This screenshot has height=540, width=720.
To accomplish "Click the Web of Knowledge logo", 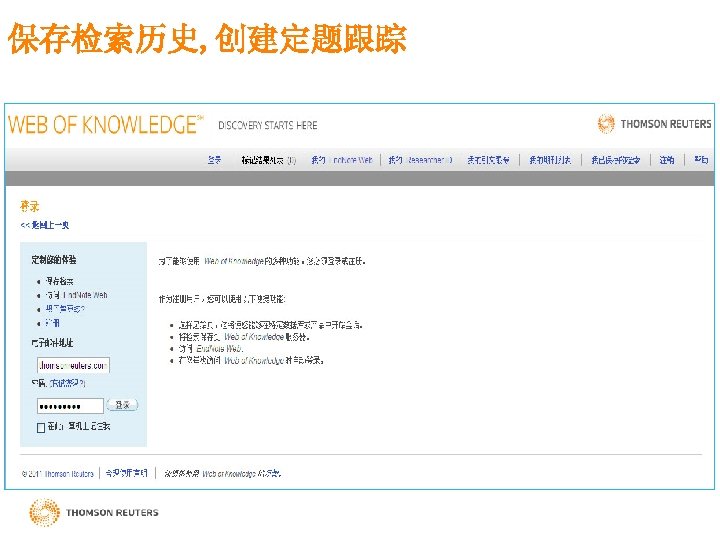I will [x=106, y=124].
